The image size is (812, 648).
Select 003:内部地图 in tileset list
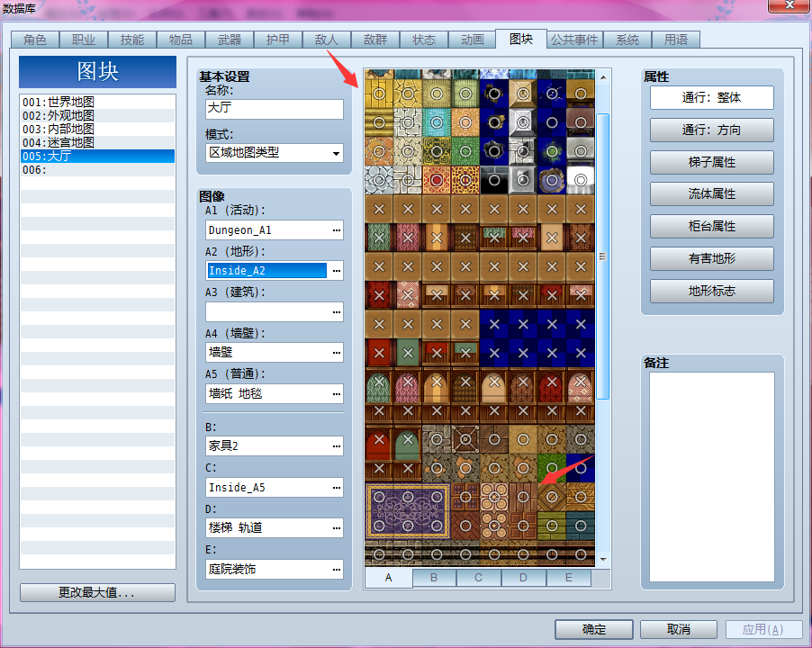[97, 129]
